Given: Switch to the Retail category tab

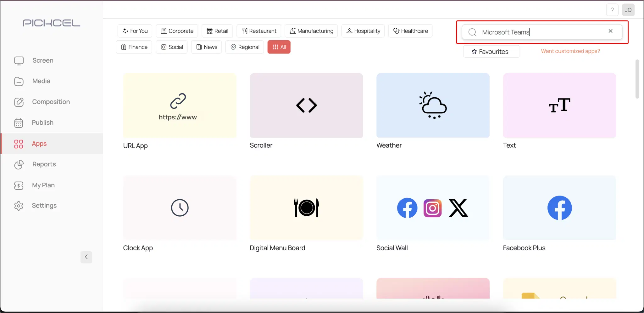Looking at the screenshot, I should point(217,31).
